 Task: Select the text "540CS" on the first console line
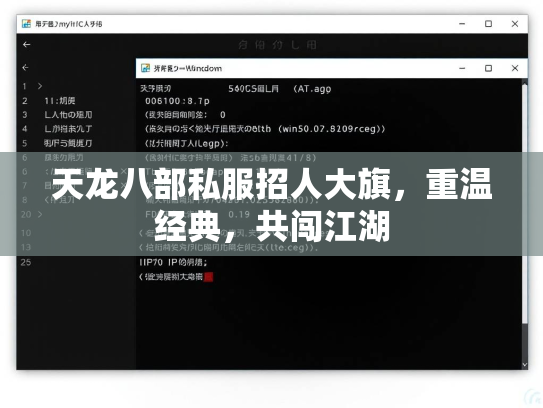tap(242, 89)
